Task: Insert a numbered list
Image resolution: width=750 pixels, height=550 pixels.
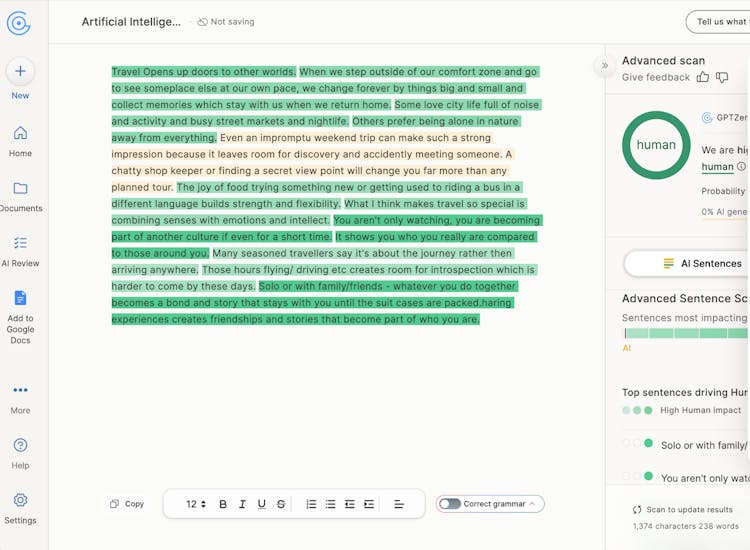Action: [311, 505]
